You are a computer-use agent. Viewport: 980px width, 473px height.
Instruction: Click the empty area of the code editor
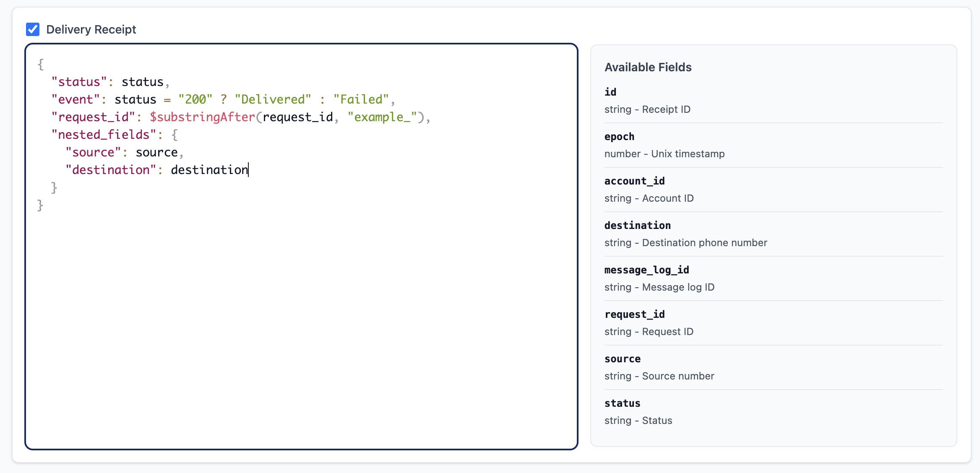tap(301, 327)
